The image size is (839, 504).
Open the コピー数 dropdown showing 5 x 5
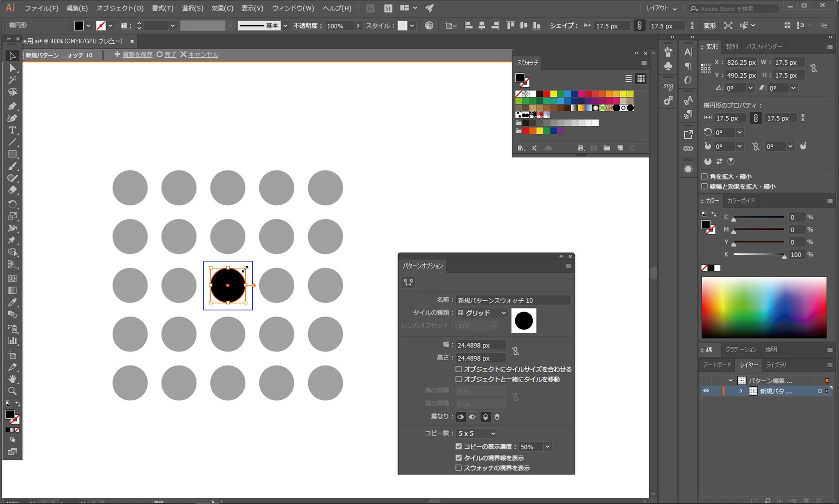pyautogui.click(x=476, y=433)
